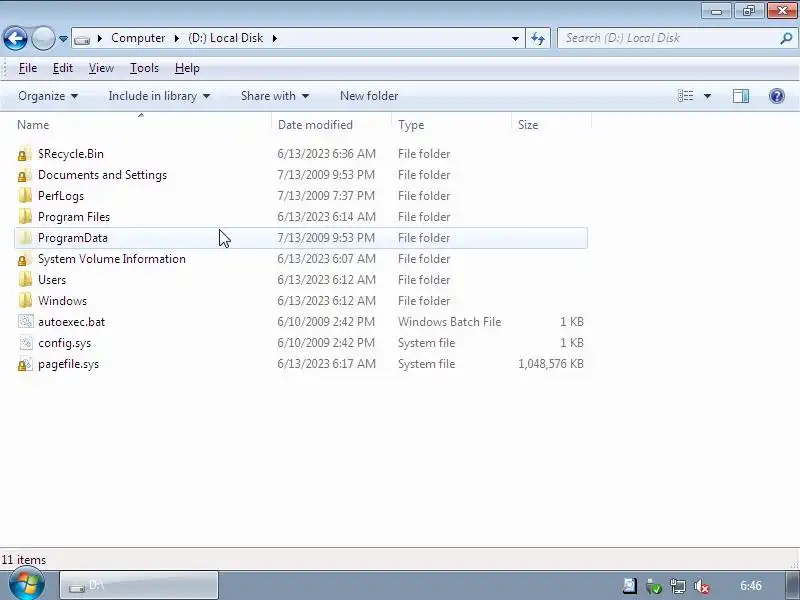The image size is (800, 600).
Task: Click the D:\ taskbar button
Action: [x=139, y=585]
